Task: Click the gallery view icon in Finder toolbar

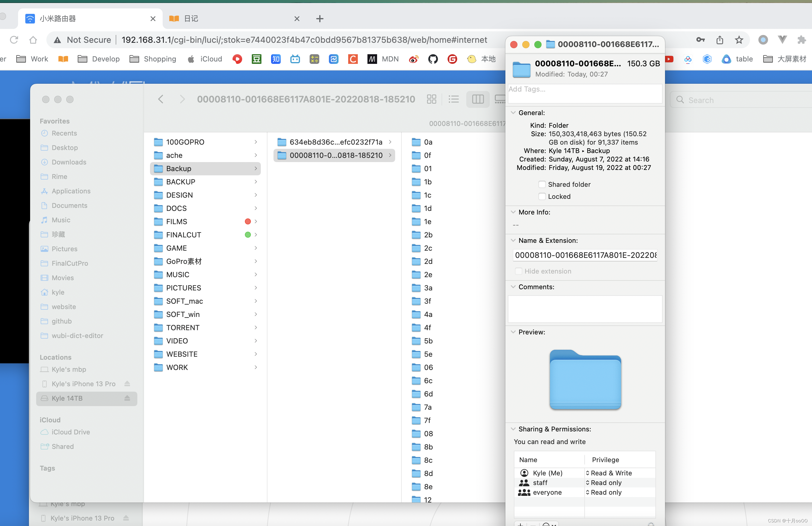Action: tap(498, 99)
